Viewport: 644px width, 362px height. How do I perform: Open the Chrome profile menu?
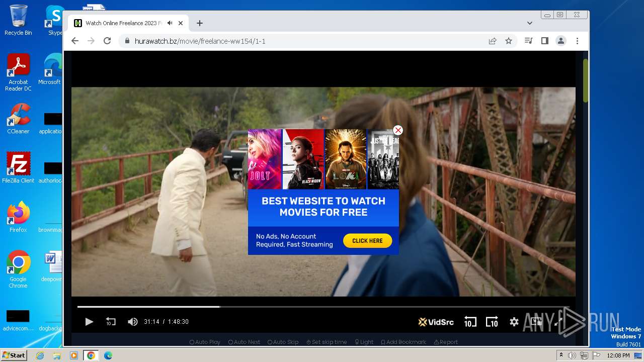(561, 41)
